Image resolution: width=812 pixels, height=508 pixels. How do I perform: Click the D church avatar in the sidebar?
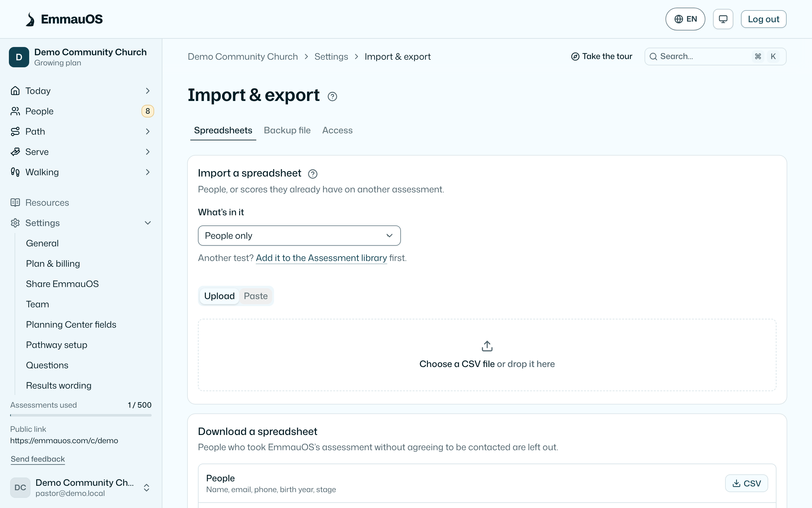pos(19,57)
